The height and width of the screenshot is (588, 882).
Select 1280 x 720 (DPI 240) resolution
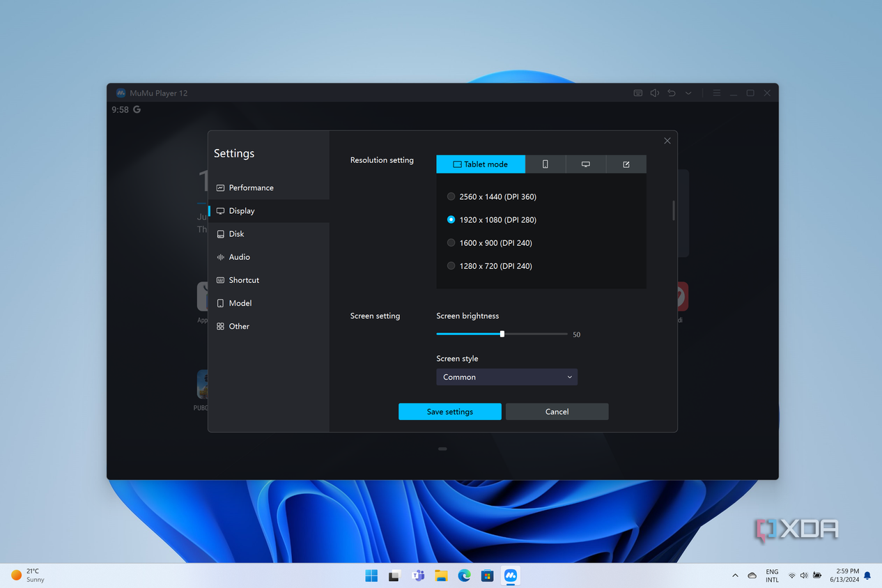[490, 265]
